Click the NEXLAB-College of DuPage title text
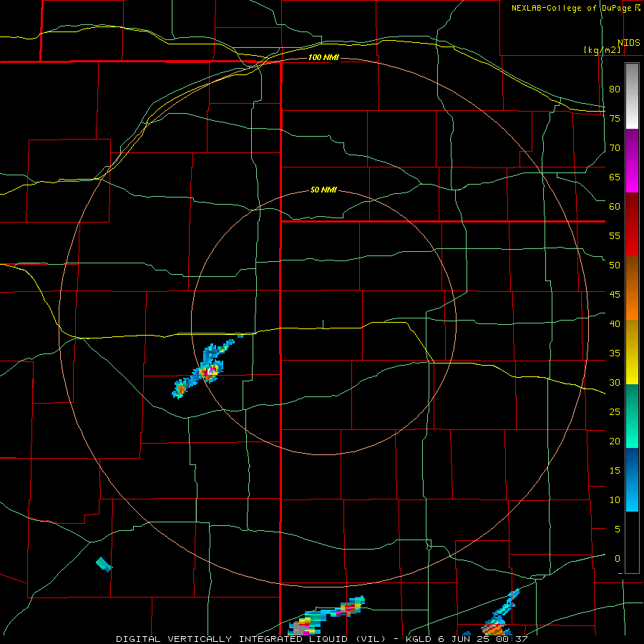Viewport: 644px width, 644px height. point(572,8)
